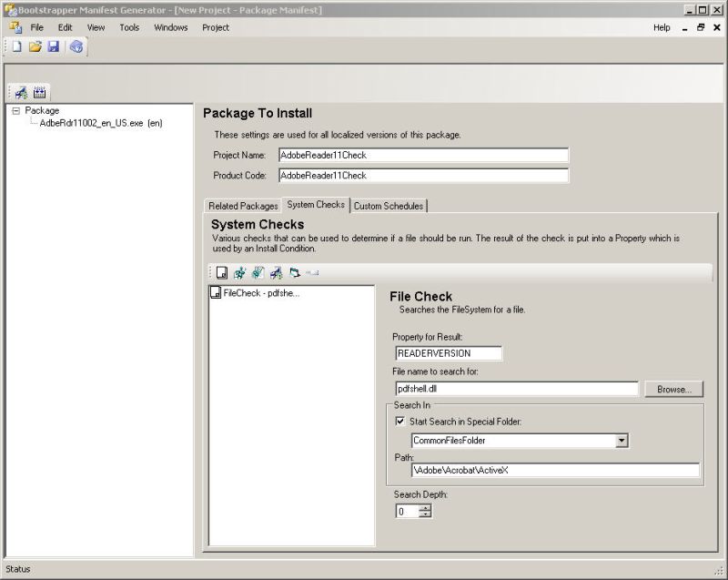Viewport: 728px width, 580px height.
Task: Select the Package tree item
Action: pyautogui.click(x=42, y=110)
